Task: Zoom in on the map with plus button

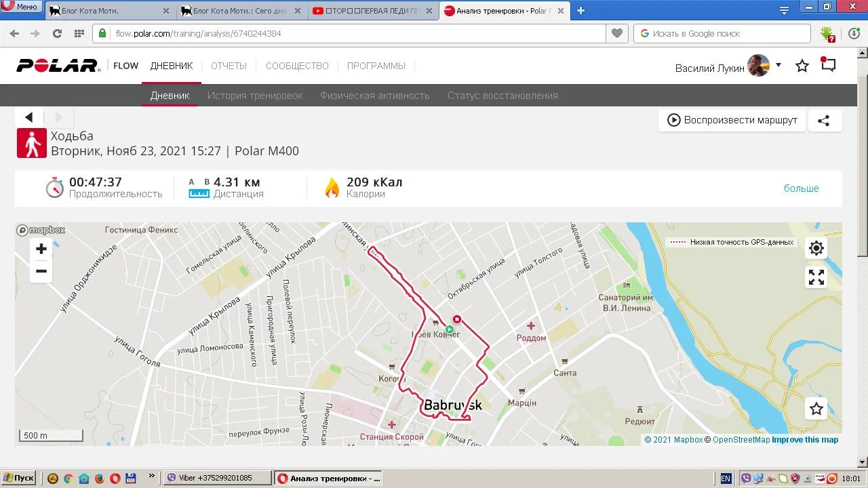Action: pyautogui.click(x=41, y=249)
